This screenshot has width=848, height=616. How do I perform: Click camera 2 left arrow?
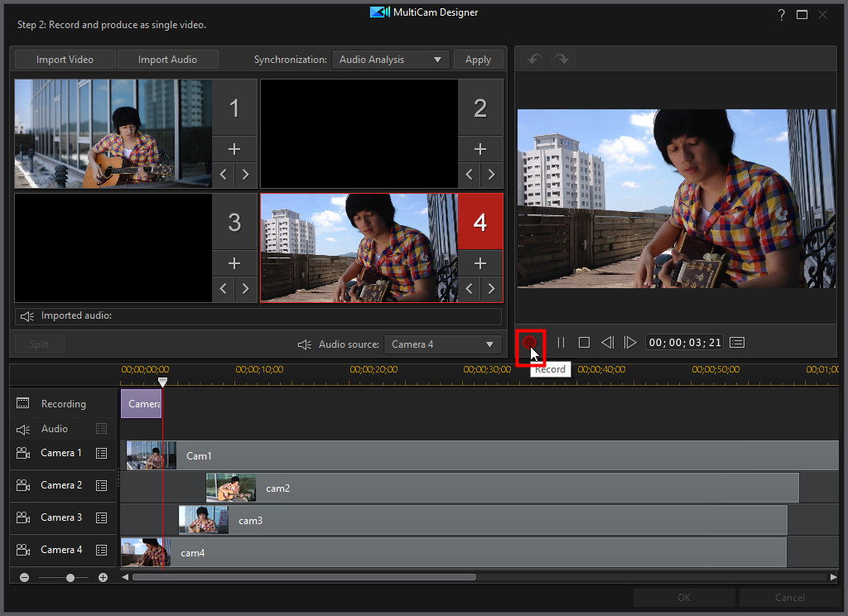pos(470,174)
